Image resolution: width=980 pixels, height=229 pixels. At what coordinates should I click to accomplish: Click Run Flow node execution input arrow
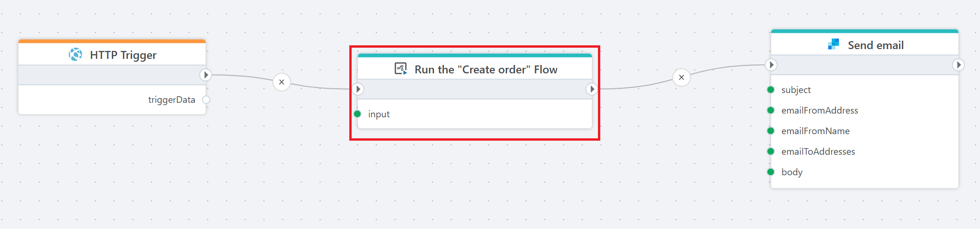pos(358,89)
